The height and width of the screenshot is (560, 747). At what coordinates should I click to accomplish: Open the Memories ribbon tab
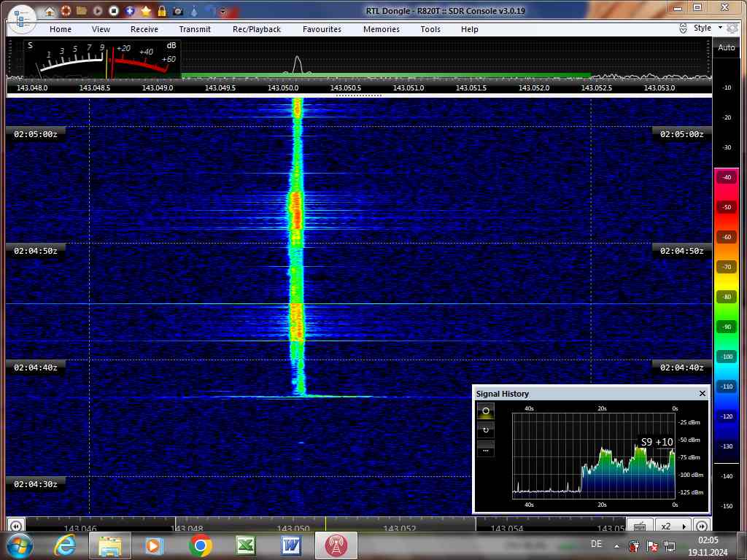coord(382,29)
